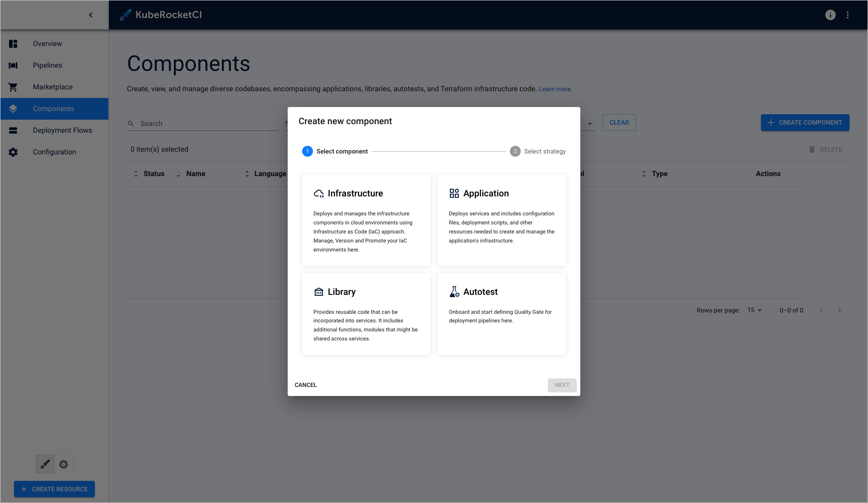
Task: Open Pipelines in sidebar
Action: coord(47,65)
